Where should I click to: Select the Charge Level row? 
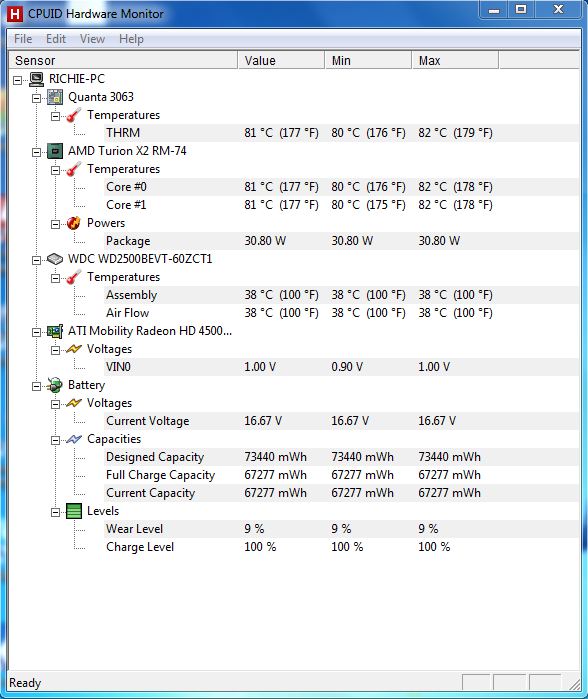point(341,547)
